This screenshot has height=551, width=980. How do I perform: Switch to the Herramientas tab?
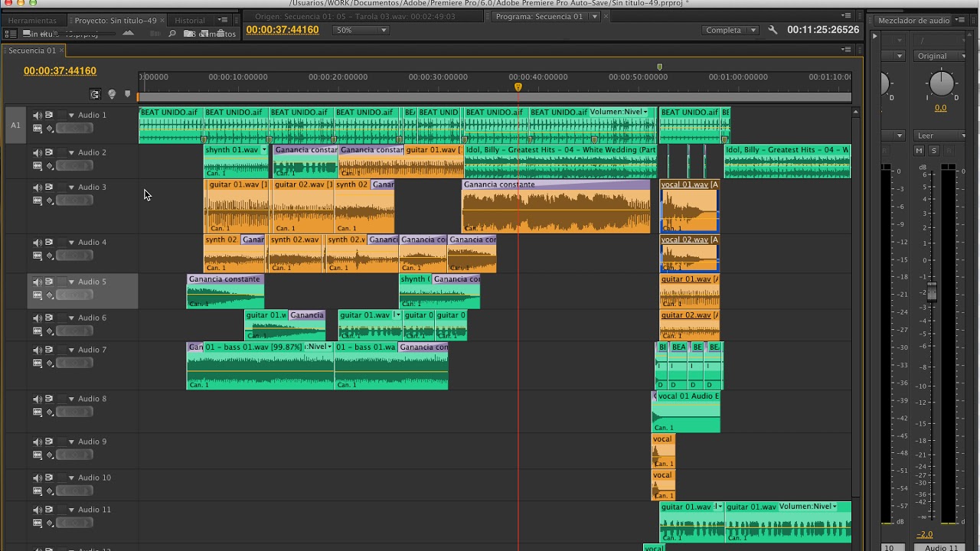pos(32,21)
